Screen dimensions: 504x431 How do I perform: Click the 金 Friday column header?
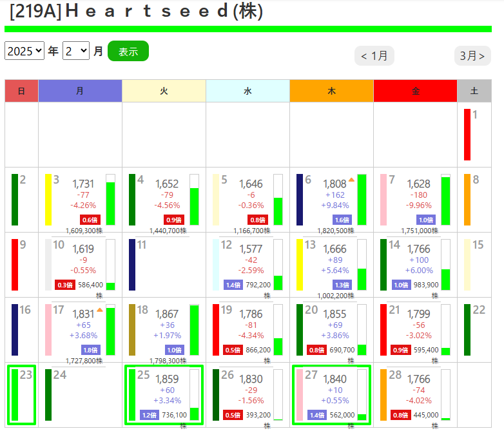[415, 91]
